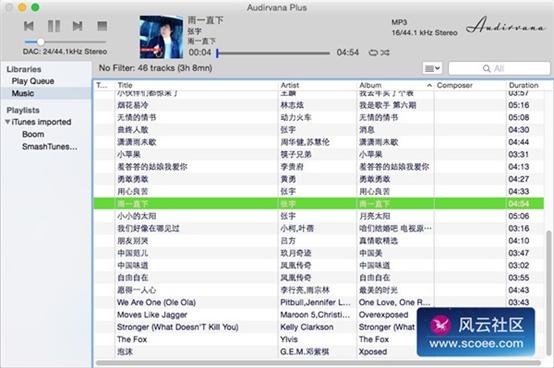Pause the current playback
This screenshot has height=368, width=554.
(x=54, y=26)
